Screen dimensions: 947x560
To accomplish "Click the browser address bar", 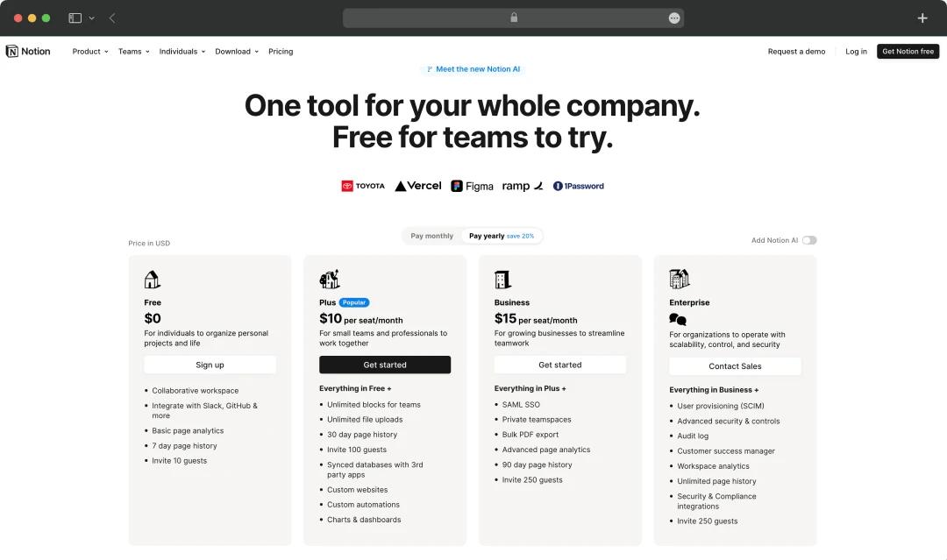I will tap(513, 18).
